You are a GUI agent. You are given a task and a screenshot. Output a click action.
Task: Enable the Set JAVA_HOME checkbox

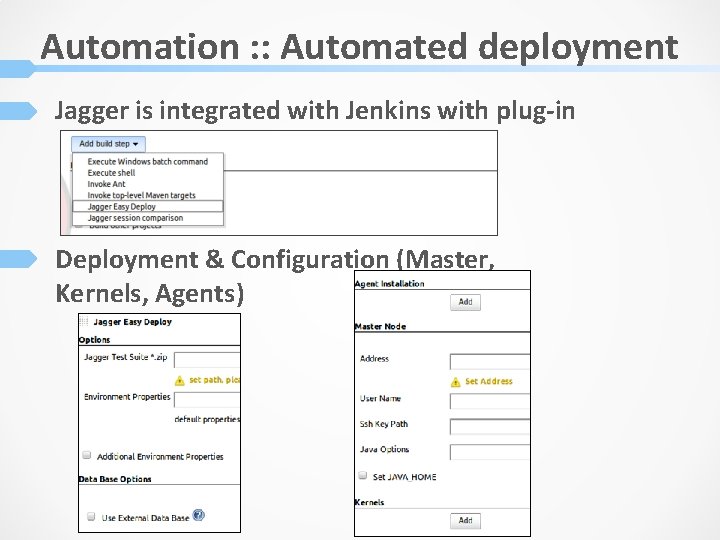(363, 475)
